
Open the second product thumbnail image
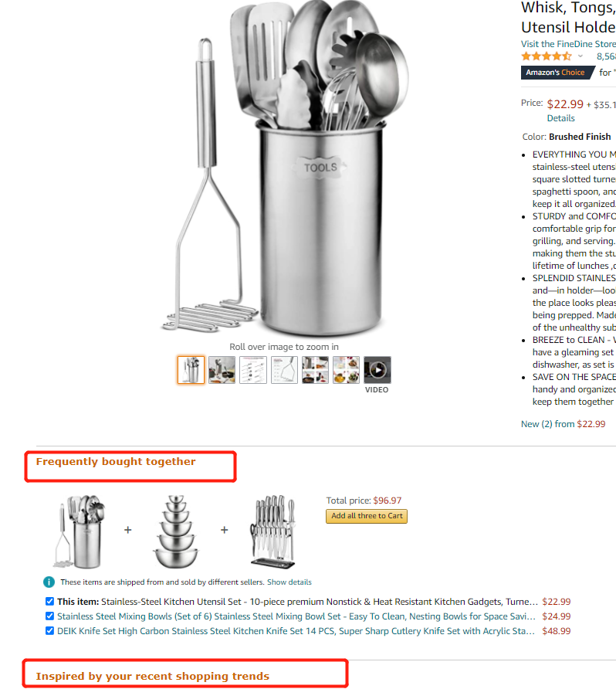(222, 370)
